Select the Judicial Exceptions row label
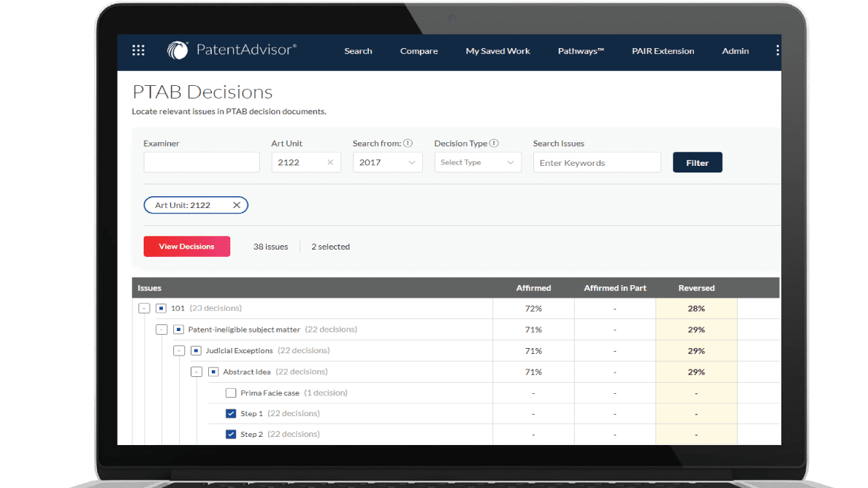Image resolution: width=868 pixels, height=488 pixels. 239,350
